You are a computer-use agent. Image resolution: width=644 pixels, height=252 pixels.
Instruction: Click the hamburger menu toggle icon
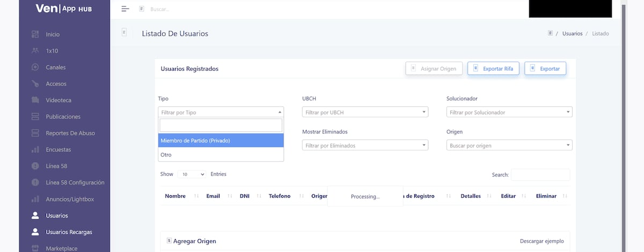125,9
